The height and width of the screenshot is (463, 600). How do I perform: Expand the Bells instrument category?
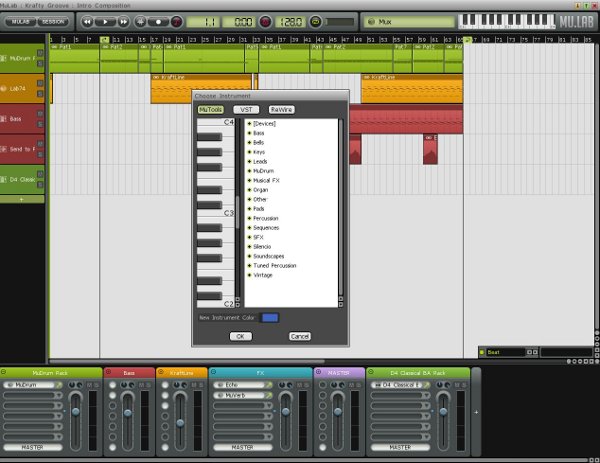[249, 142]
